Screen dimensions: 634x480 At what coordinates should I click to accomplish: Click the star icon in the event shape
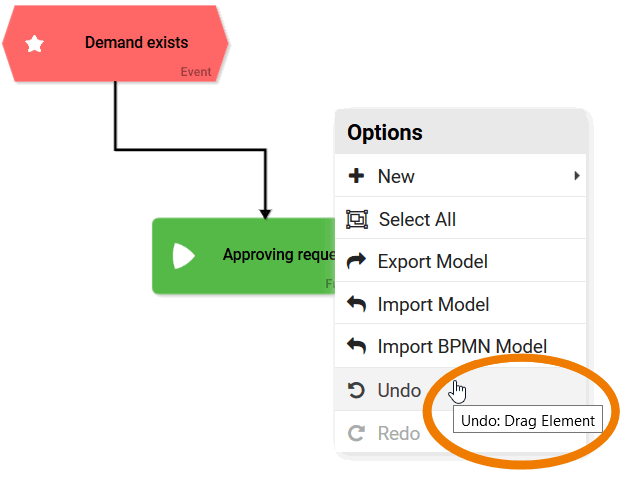[x=34, y=44]
